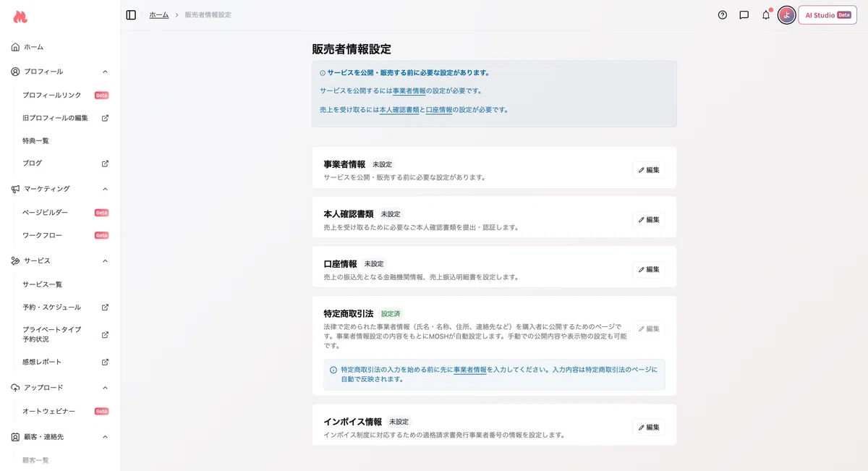
Task: Collapse the マーケティング section chevron
Action: pyautogui.click(x=105, y=189)
